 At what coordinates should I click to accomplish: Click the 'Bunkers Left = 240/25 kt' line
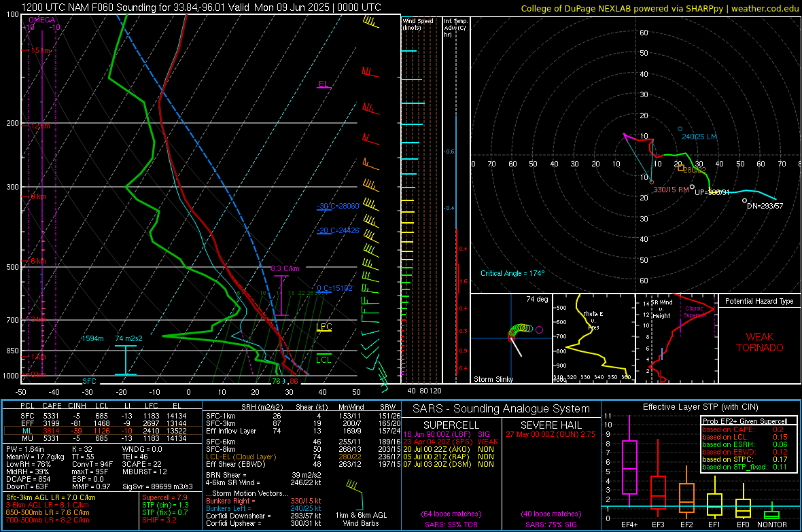pos(263,508)
